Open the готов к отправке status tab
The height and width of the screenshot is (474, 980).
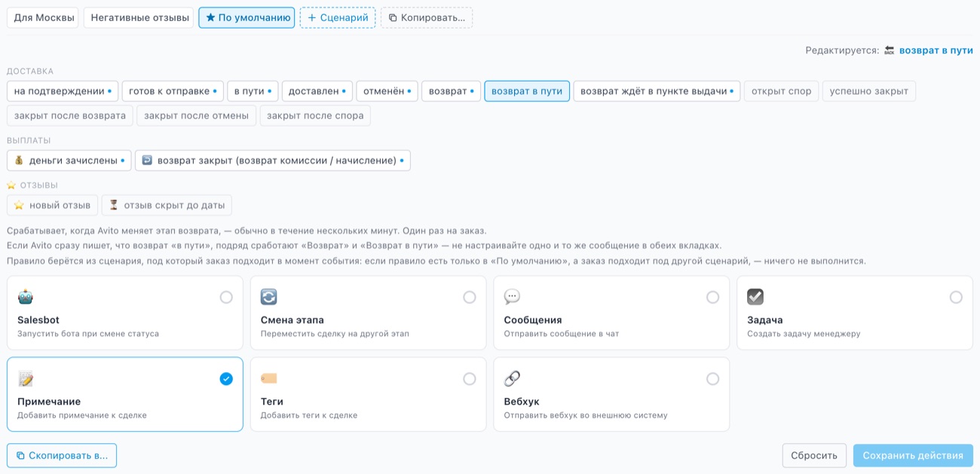[173, 91]
